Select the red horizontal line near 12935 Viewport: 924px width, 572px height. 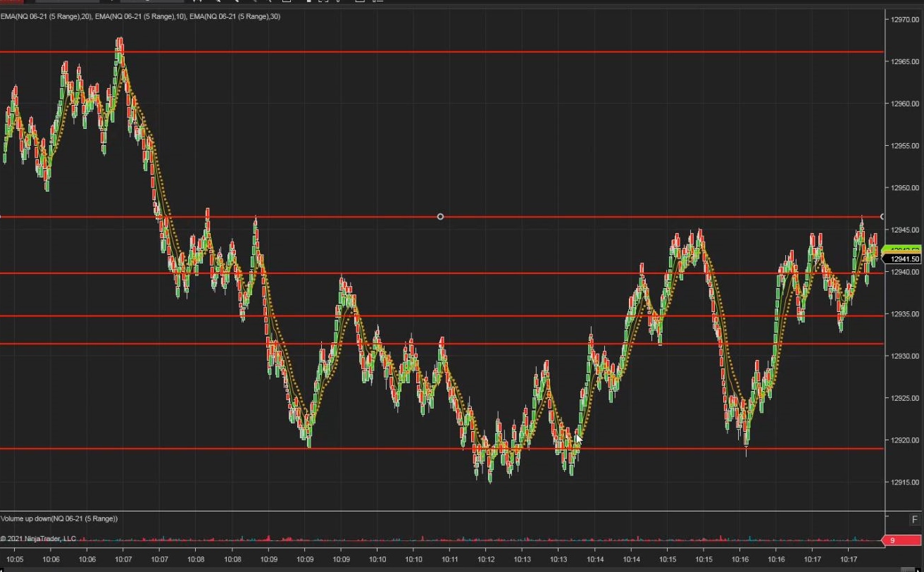coord(442,316)
